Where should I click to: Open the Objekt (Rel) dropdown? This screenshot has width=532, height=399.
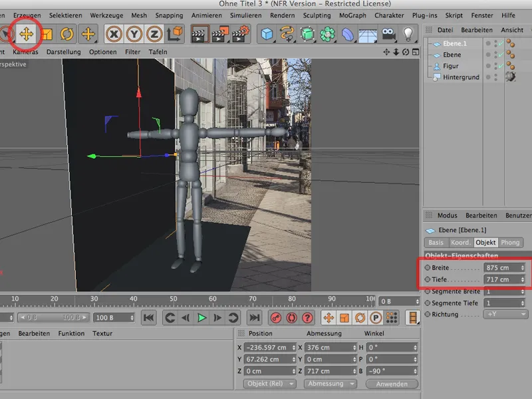pos(269,384)
